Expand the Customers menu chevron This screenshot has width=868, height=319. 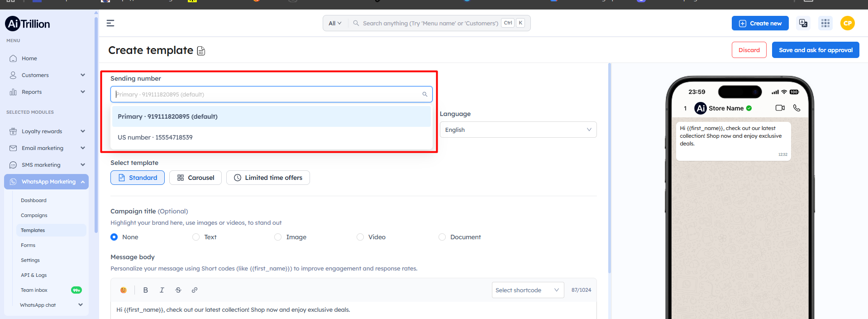click(x=83, y=75)
